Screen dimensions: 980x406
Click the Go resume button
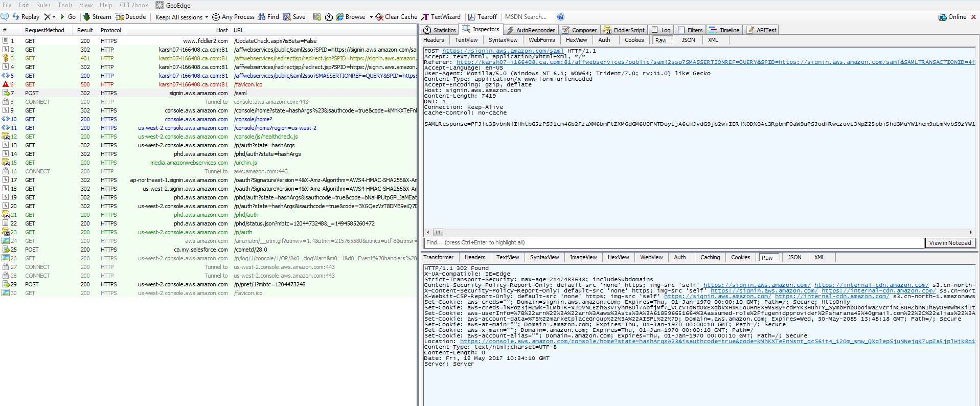pyautogui.click(x=68, y=17)
